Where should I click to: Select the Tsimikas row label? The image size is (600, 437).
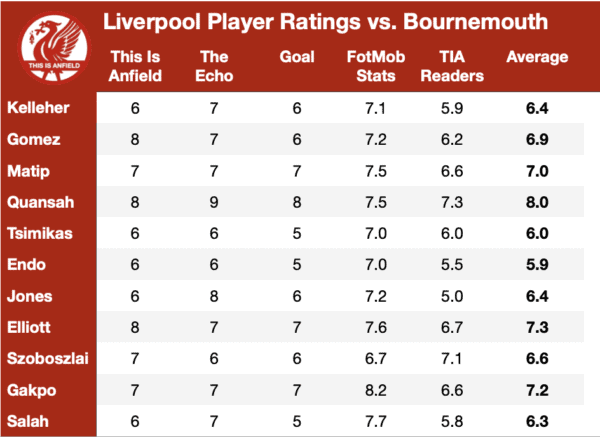[40, 233]
